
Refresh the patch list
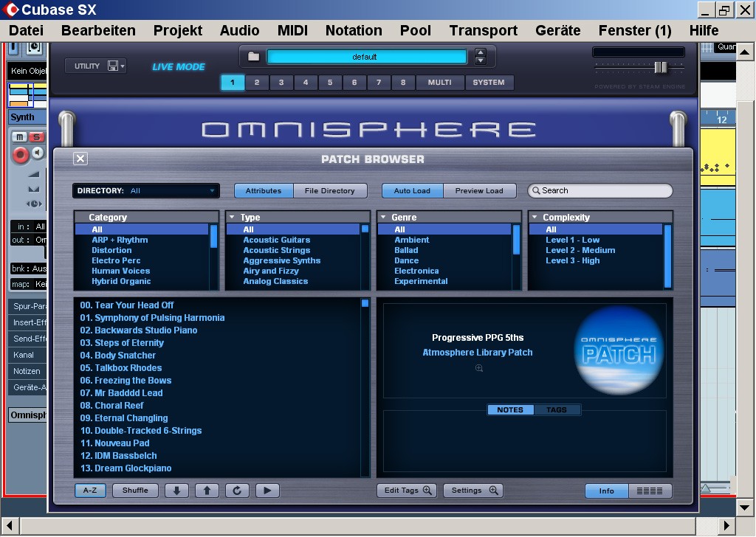coord(237,491)
